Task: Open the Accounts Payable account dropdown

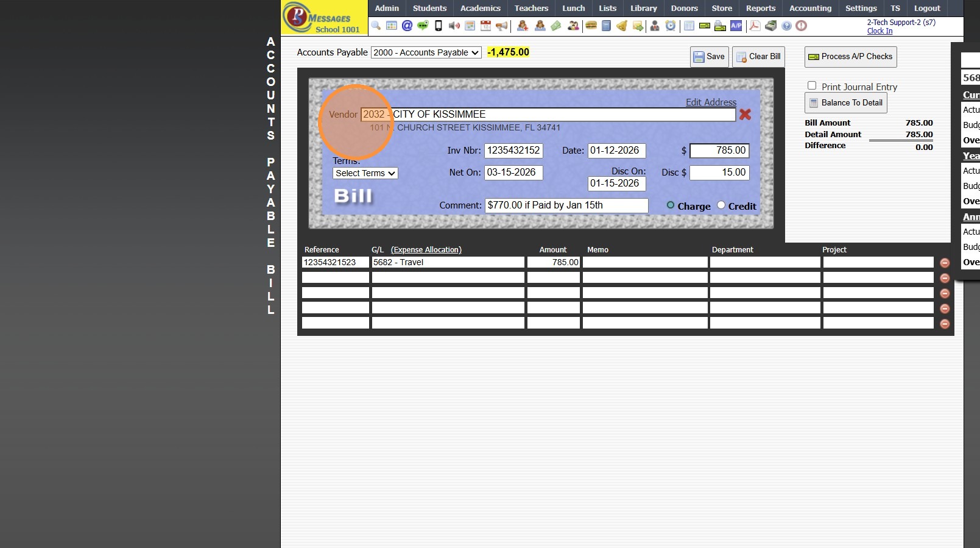Action: [x=426, y=52]
